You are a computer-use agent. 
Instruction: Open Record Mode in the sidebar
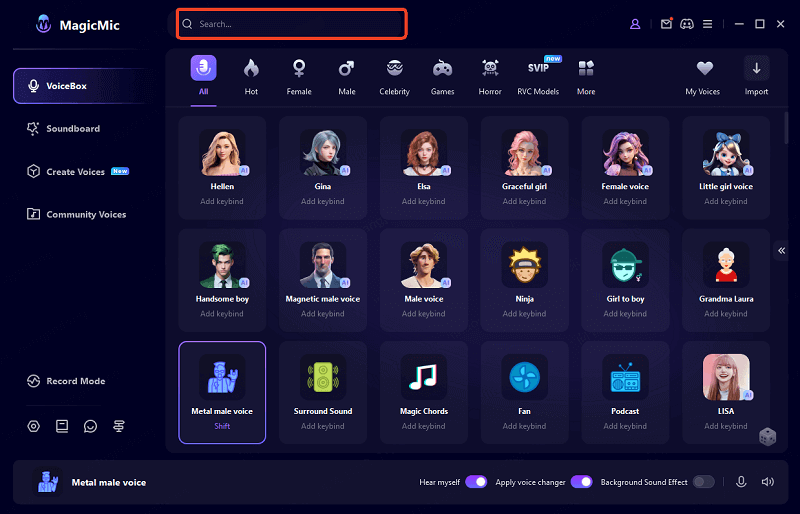tap(66, 381)
